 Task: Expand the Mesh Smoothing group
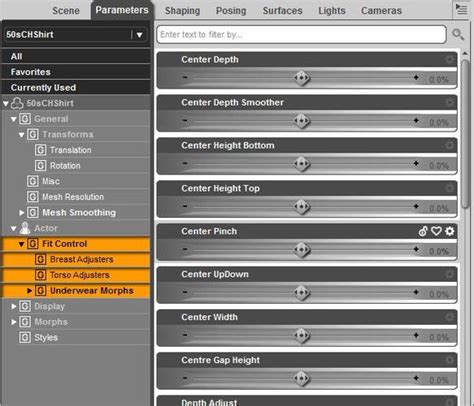[22, 213]
